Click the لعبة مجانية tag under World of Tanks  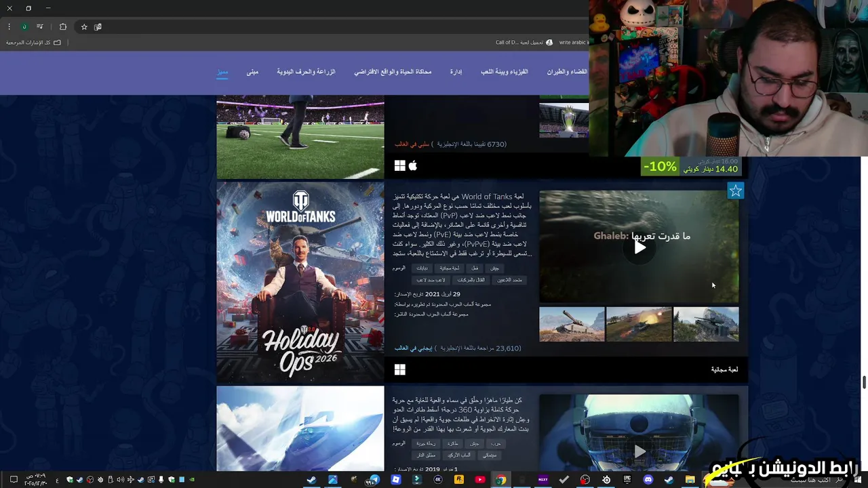point(449,268)
